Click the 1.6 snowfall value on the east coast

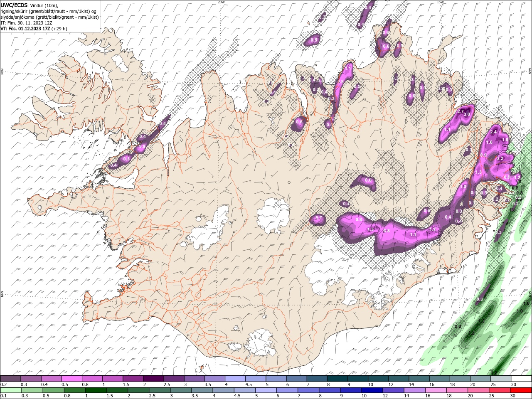pyautogui.click(x=489, y=142)
